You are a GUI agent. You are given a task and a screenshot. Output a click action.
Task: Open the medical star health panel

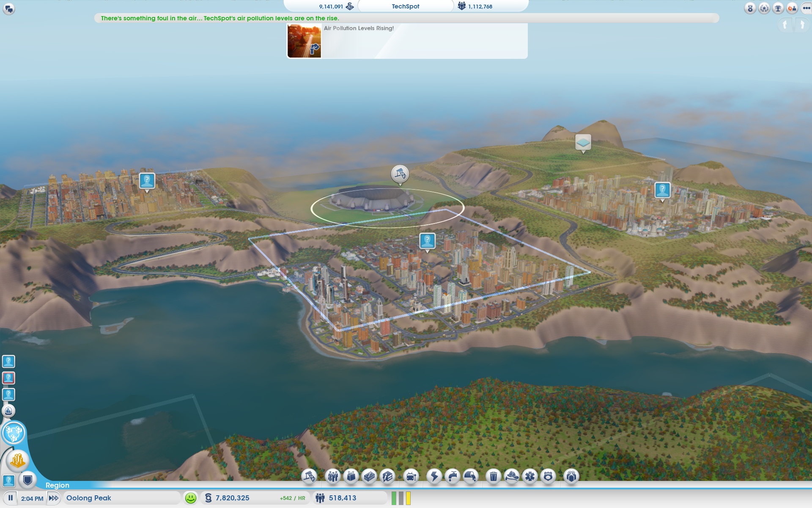click(x=530, y=477)
